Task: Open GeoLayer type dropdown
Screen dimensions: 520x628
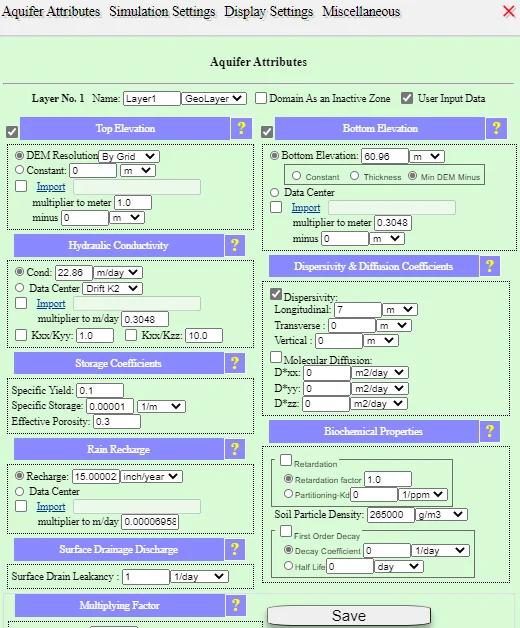Action: (214, 99)
